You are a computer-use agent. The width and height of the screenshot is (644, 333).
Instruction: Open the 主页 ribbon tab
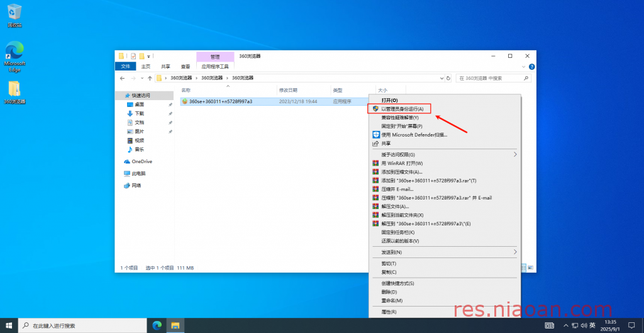coord(146,66)
